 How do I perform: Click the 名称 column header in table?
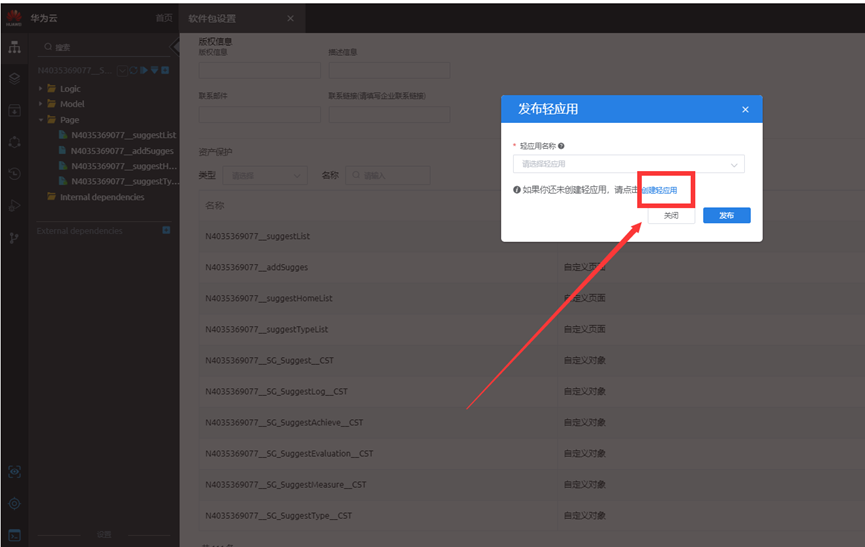click(215, 205)
